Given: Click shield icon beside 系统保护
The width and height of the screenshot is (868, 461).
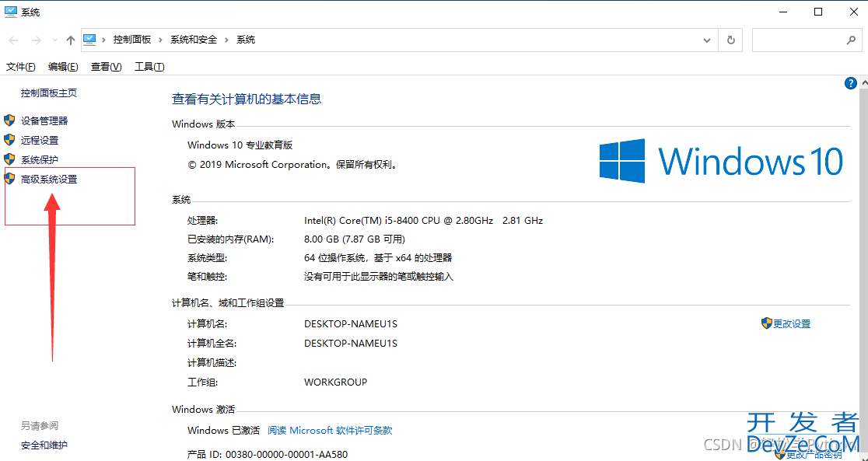Looking at the screenshot, I should (9, 159).
